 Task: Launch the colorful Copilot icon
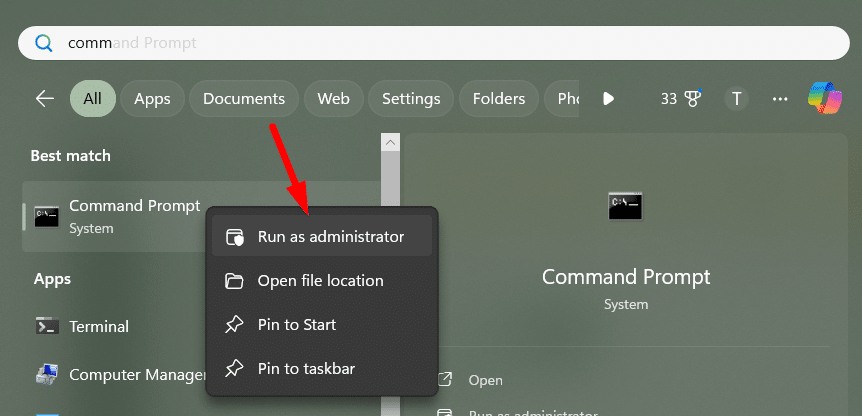coord(825,98)
